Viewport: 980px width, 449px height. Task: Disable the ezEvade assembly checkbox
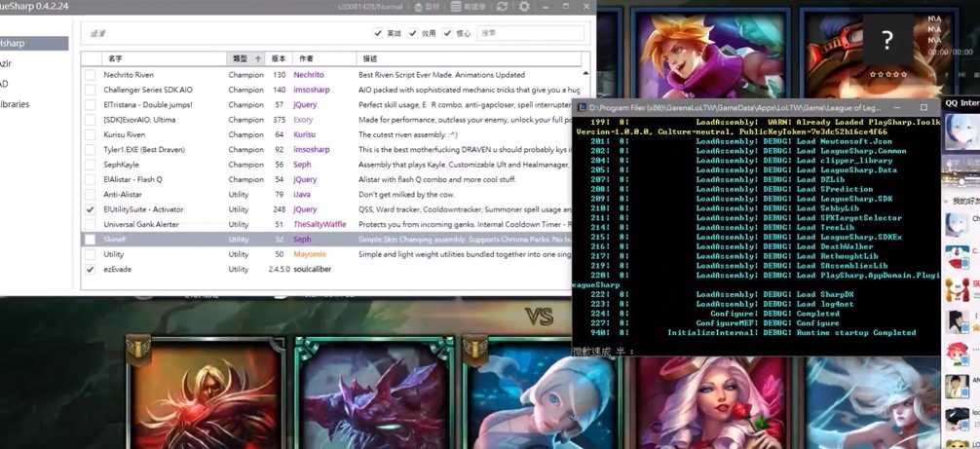click(x=91, y=269)
